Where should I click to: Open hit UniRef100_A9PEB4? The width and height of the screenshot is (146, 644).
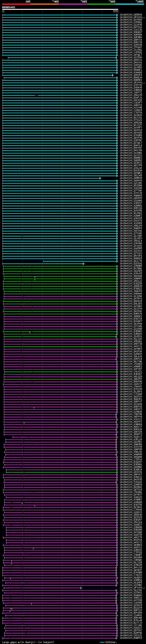[131, 35]
